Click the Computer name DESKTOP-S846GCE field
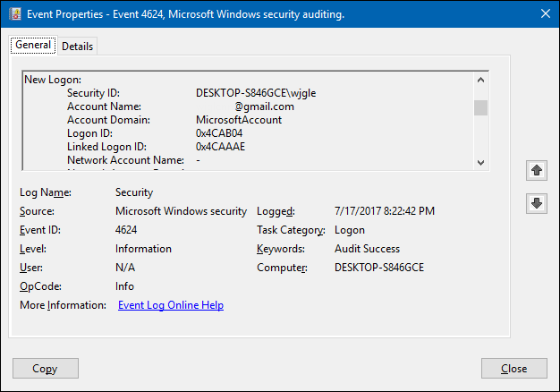 tap(379, 268)
